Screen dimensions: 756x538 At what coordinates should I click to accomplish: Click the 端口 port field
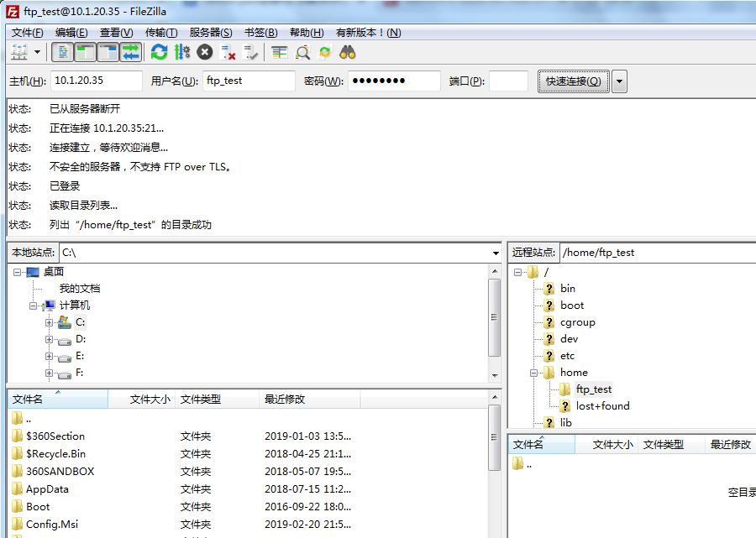(509, 81)
